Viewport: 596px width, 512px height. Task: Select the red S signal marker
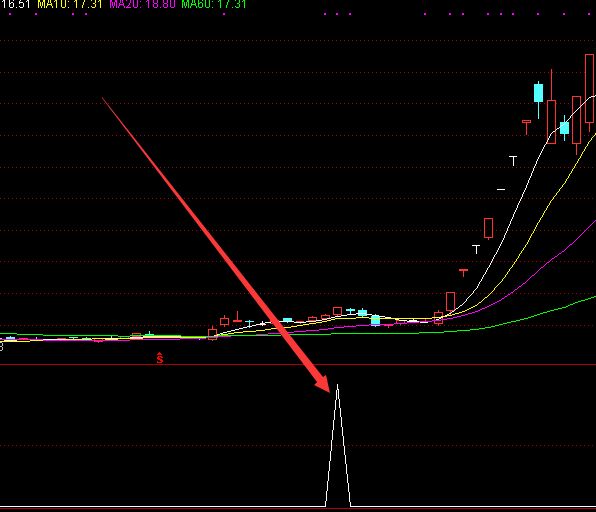160,358
